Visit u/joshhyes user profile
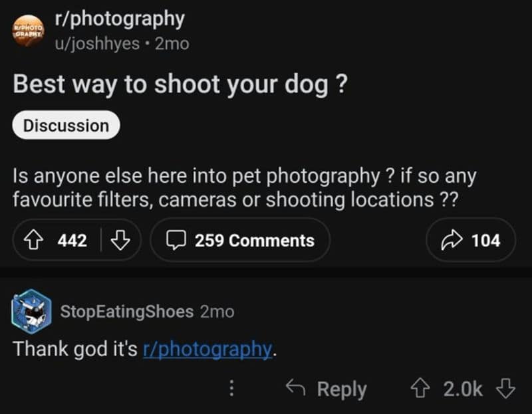This screenshot has width=532, height=414. click(x=97, y=44)
